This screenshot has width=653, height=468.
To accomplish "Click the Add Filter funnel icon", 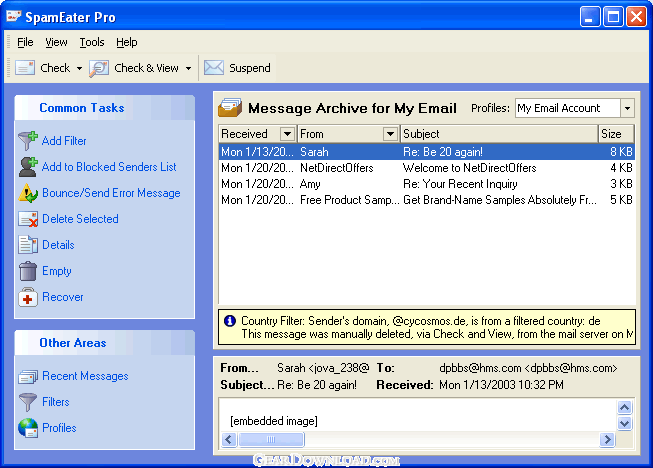I will [28, 141].
